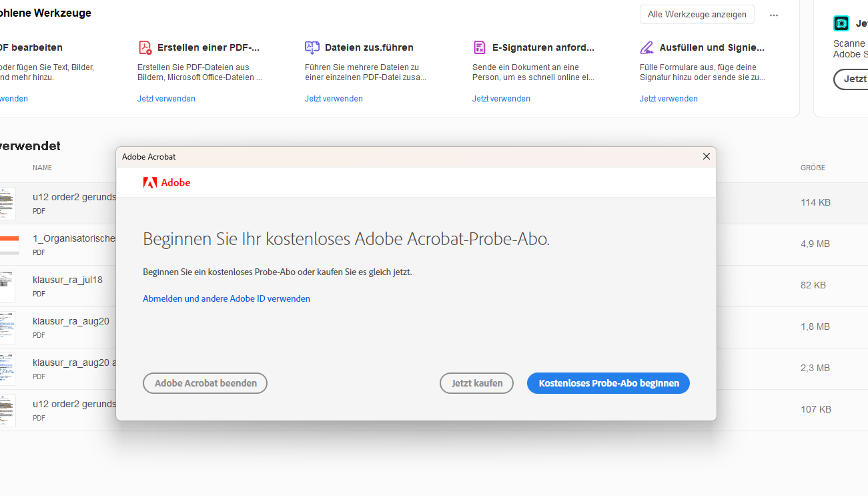868x496 pixels.
Task: Select the klausur_ra_aug20 PDF entry
Action: coord(71,321)
